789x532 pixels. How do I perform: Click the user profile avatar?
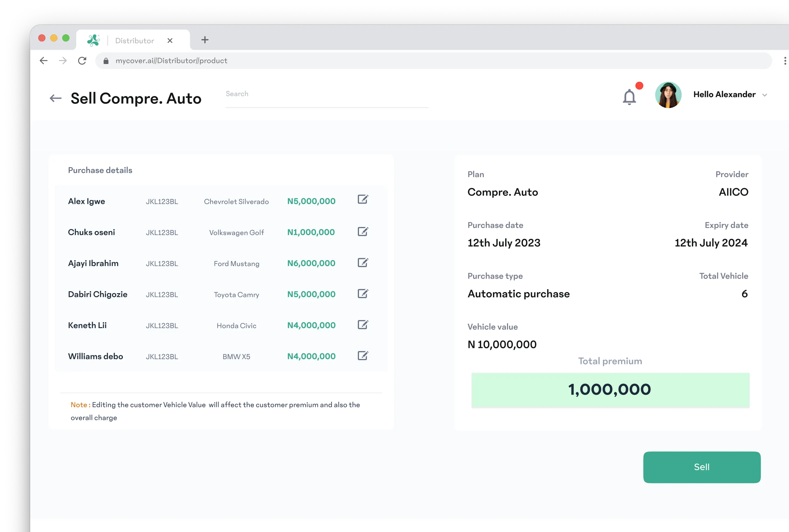point(668,95)
